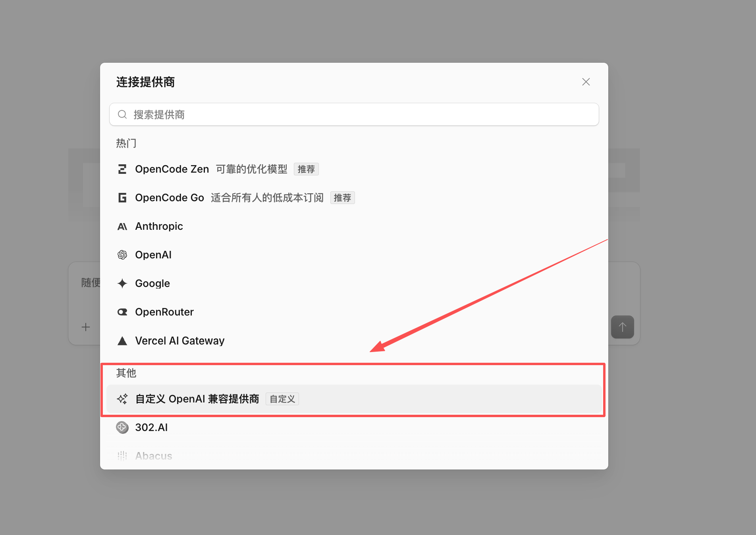
Task: Click the Anthropic logo icon
Action: (122, 226)
